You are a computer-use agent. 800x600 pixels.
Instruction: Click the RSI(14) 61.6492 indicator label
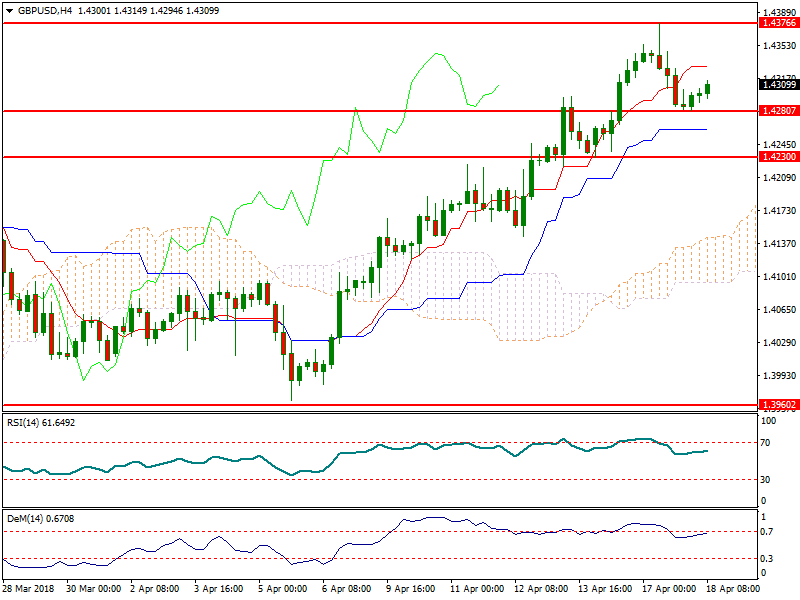tap(41, 423)
